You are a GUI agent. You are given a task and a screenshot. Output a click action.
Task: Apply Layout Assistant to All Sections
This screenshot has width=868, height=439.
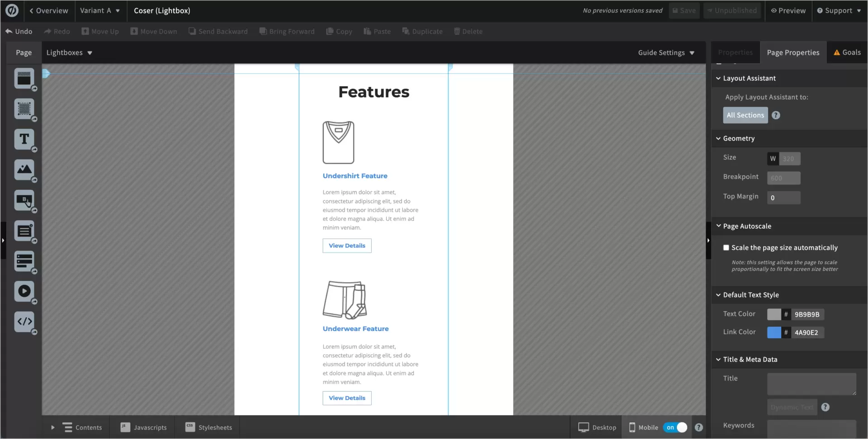tap(745, 115)
